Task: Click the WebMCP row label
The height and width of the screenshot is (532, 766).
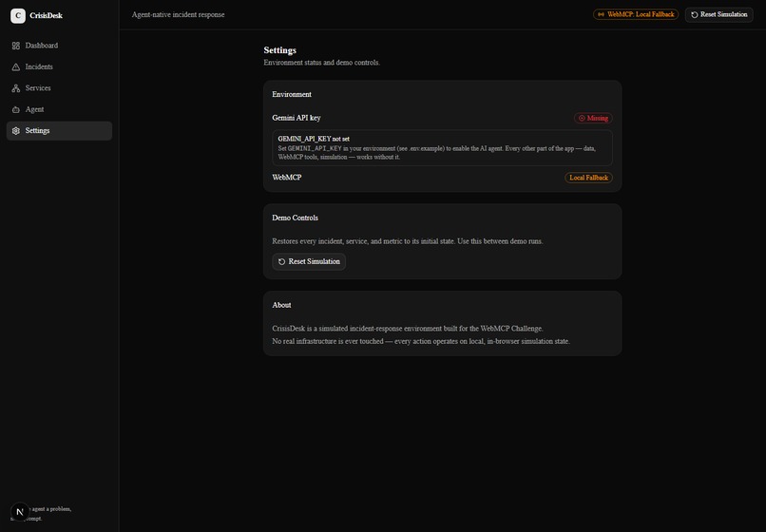Action: point(287,178)
